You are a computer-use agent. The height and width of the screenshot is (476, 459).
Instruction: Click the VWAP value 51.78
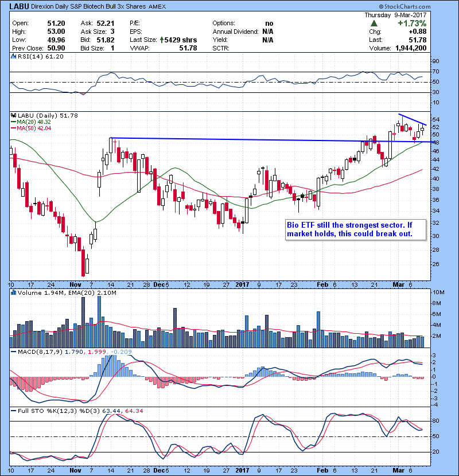pyautogui.click(x=188, y=48)
